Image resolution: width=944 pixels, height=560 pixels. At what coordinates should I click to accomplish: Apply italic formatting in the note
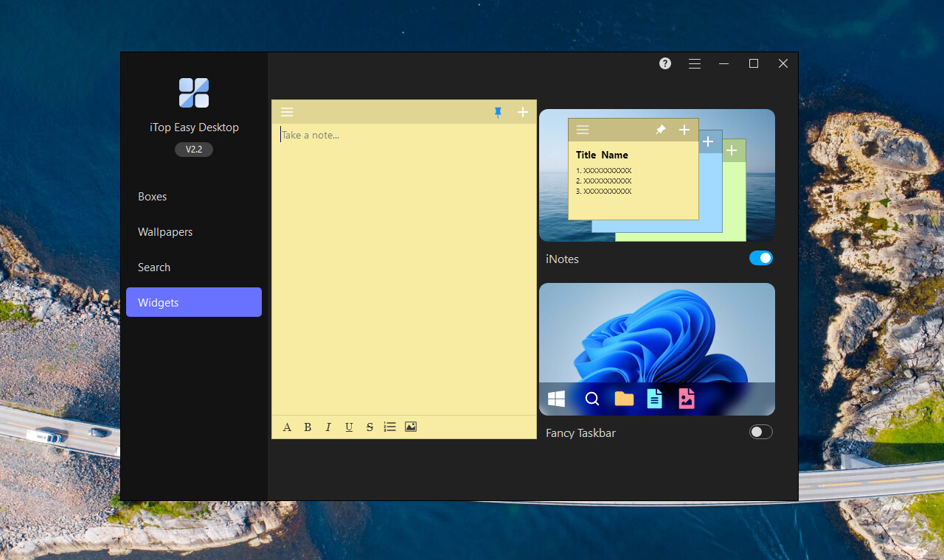coord(328,427)
